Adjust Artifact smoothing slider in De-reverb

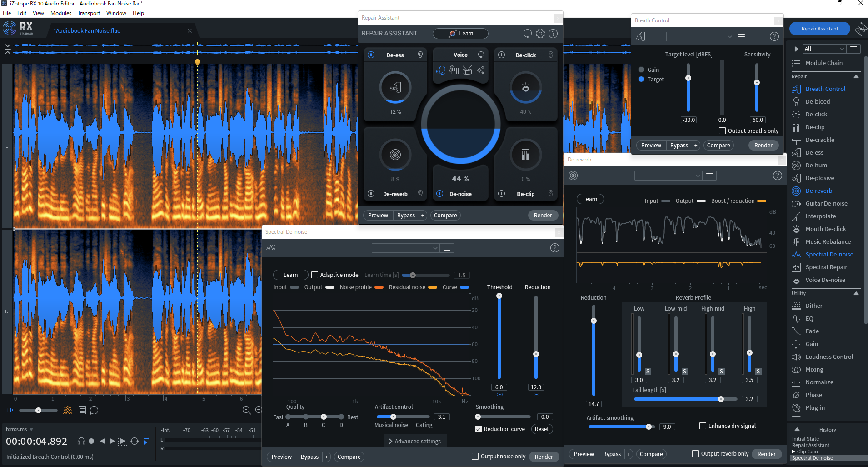pos(649,427)
